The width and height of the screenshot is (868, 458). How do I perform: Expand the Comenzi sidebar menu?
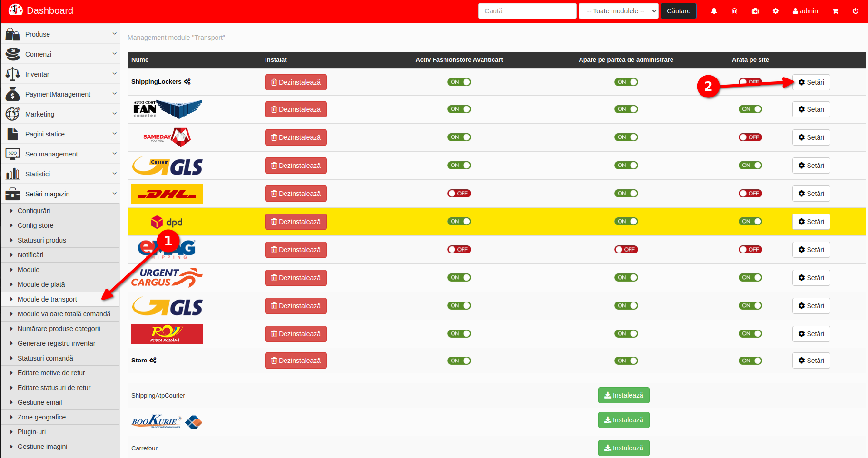pos(60,54)
